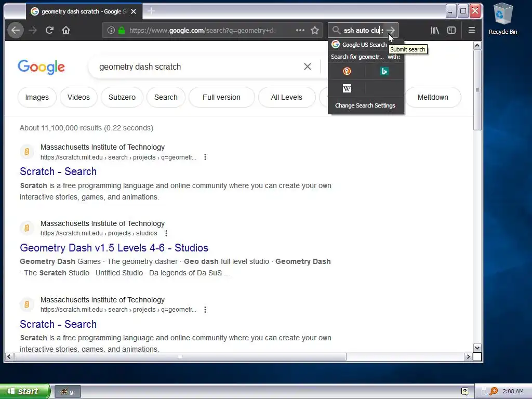Click vertical scrollbar down arrow

[x=477, y=348]
